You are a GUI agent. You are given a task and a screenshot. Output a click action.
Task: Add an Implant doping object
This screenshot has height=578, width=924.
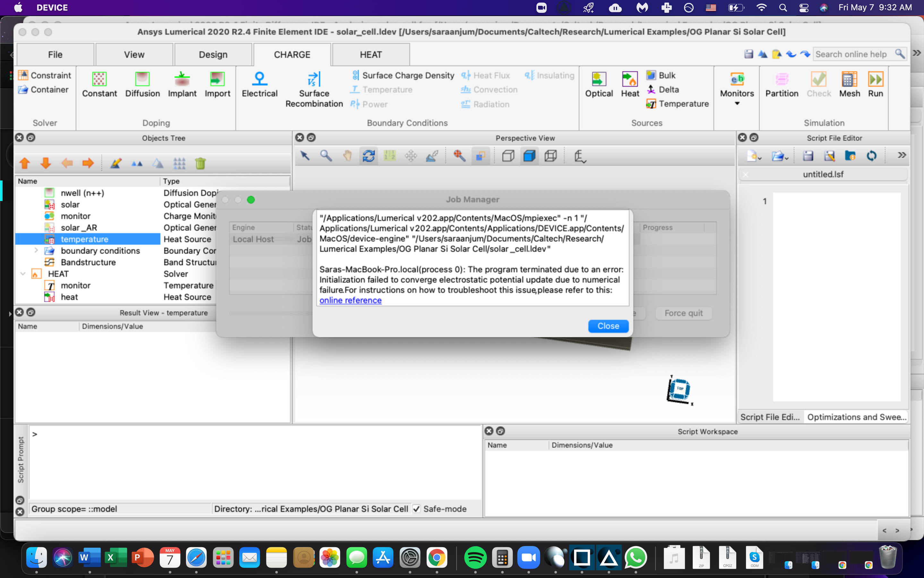[x=182, y=85]
